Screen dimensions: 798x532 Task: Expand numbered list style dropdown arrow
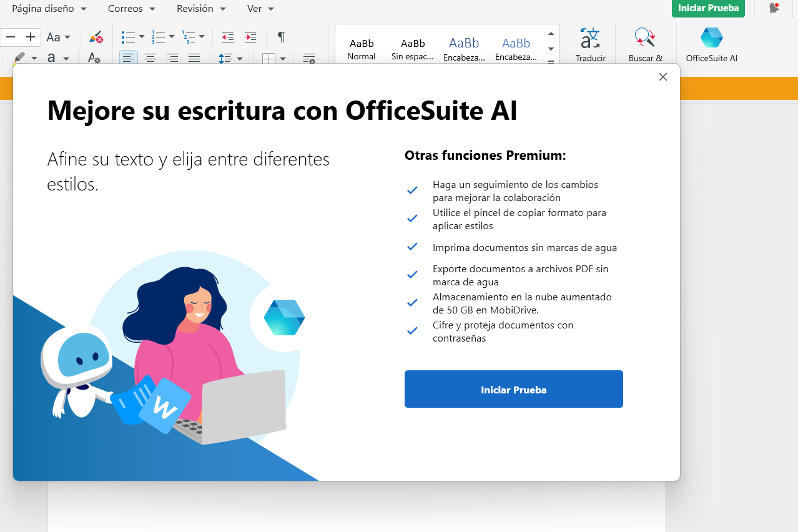point(172,37)
